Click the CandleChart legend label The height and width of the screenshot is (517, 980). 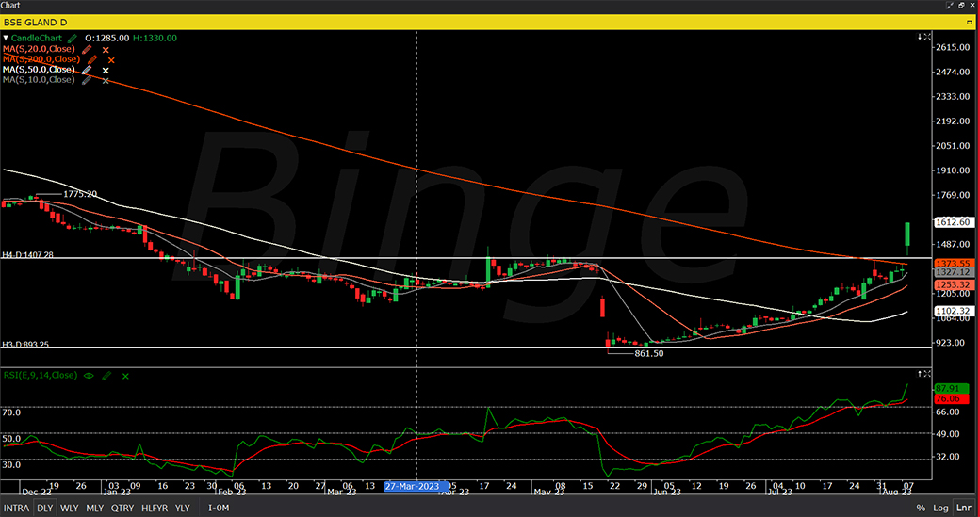[36, 38]
